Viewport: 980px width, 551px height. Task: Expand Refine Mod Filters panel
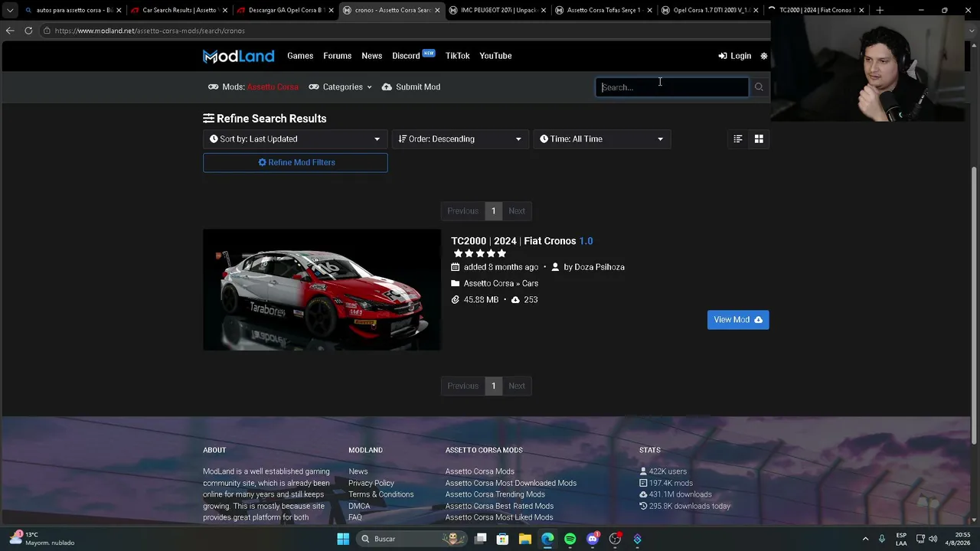(x=295, y=162)
